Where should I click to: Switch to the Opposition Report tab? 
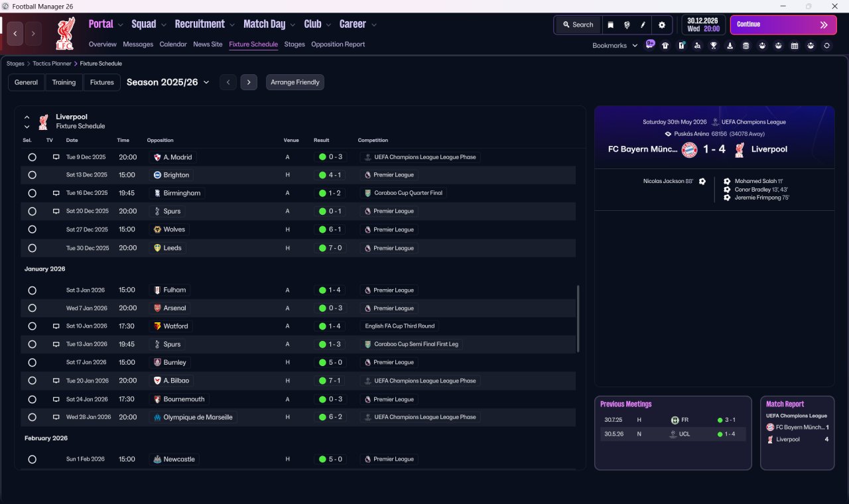pos(338,44)
